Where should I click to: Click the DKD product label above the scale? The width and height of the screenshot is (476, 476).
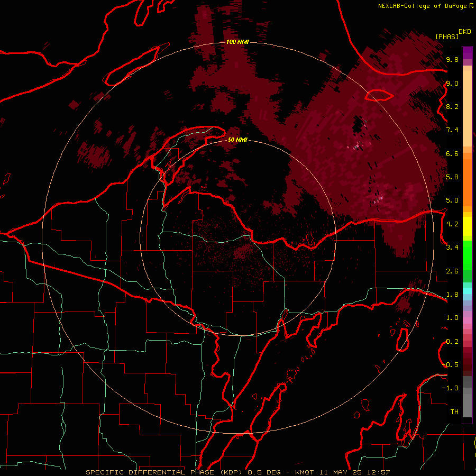[465, 32]
